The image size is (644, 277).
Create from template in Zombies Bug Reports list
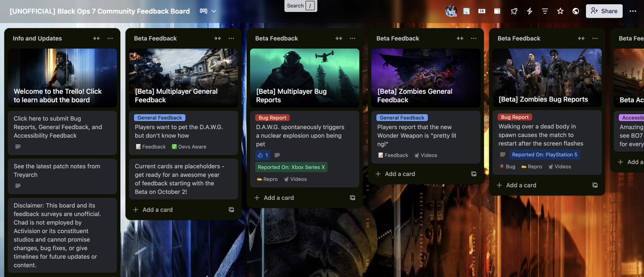[x=595, y=185]
